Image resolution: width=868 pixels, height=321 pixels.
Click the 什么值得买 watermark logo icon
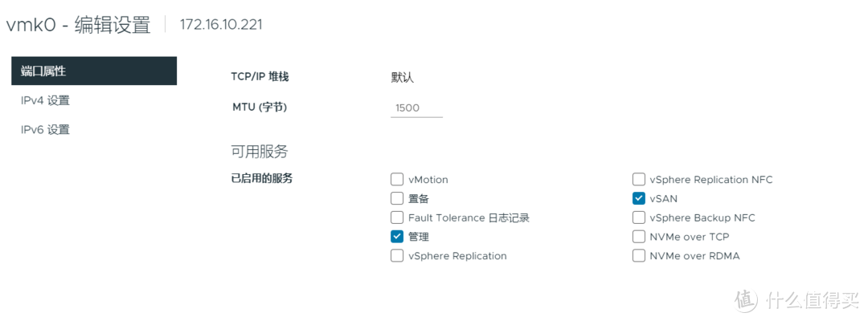point(747,299)
